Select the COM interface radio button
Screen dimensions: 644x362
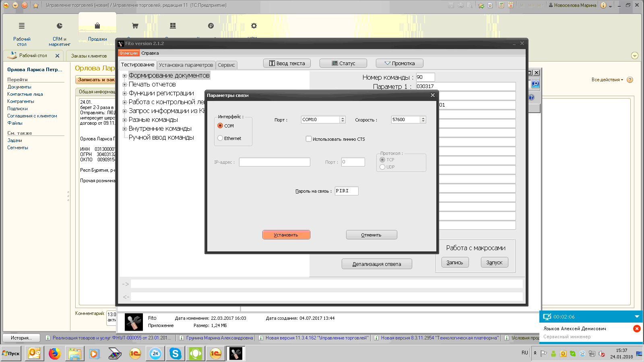coord(220,125)
